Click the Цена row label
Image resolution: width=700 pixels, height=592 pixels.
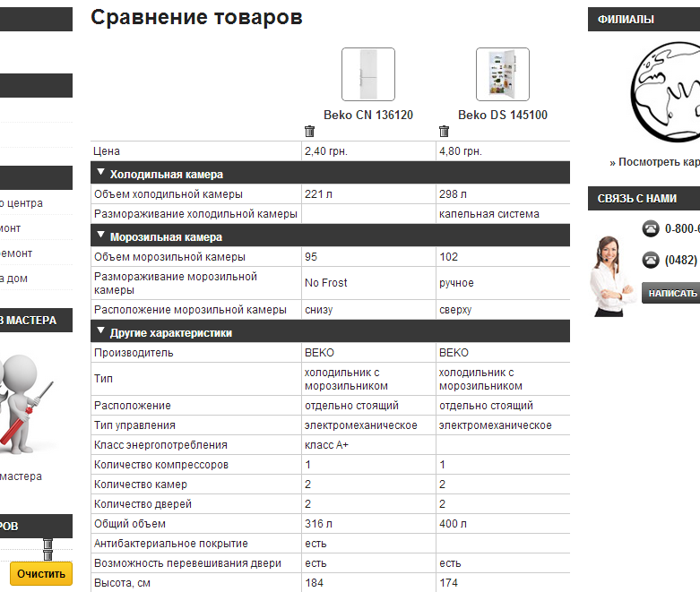pos(107,151)
